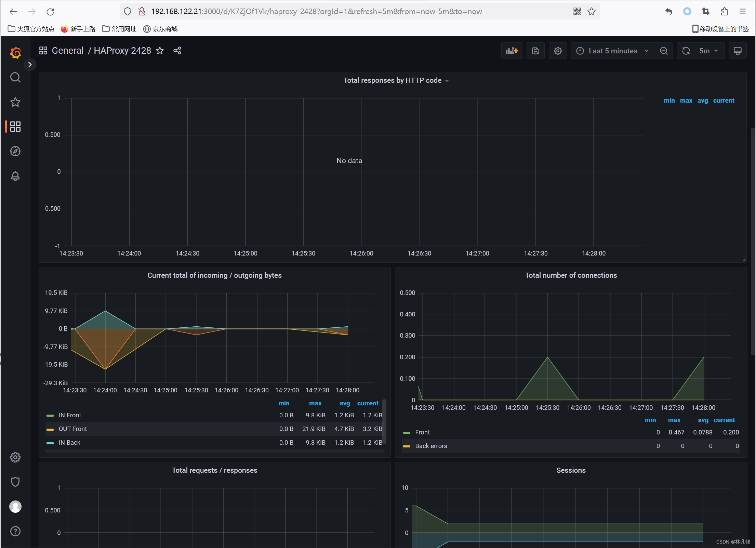This screenshot has height=548, width=756.
Task: Toggle the OUT Front series in the legend
Action: (72, 429)
